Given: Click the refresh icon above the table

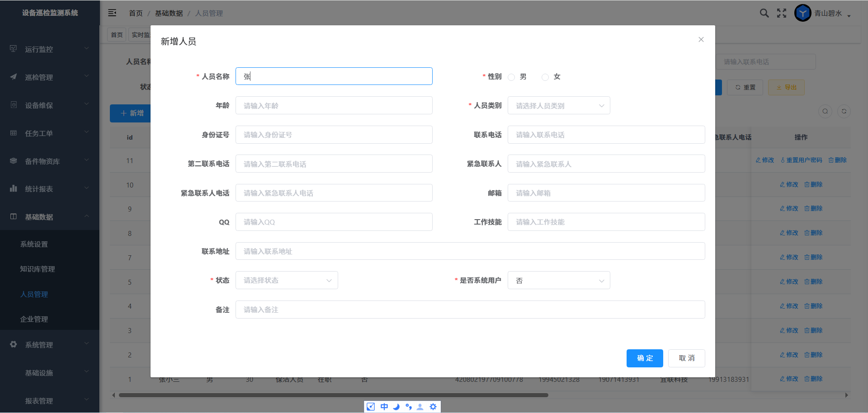Looking at the screenshot, I should (844, 112).
